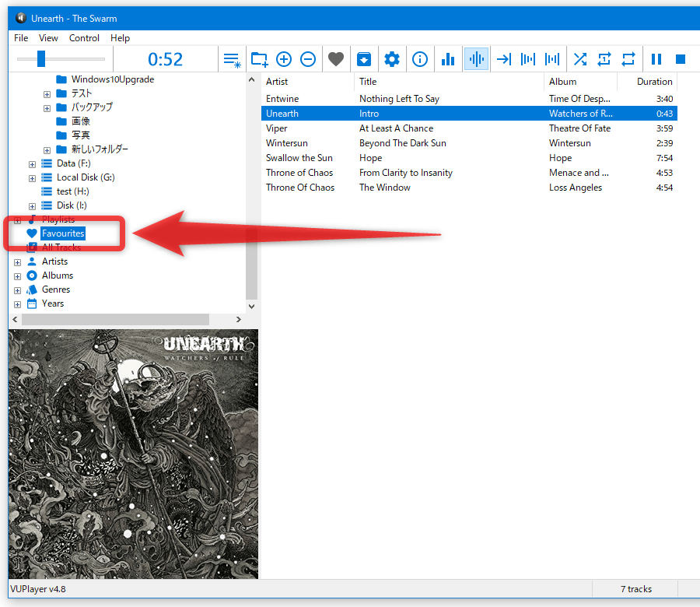Click the VUPlayer title bar app icon
Screen dimensions: 700x607
point(21,18)
